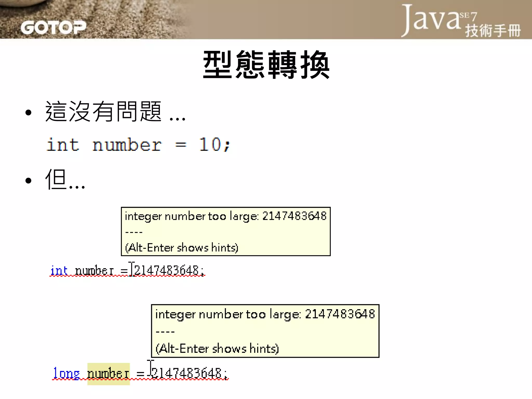Click Alt-Enter shows hints in lower tooltip

click(x=217, y=348)
